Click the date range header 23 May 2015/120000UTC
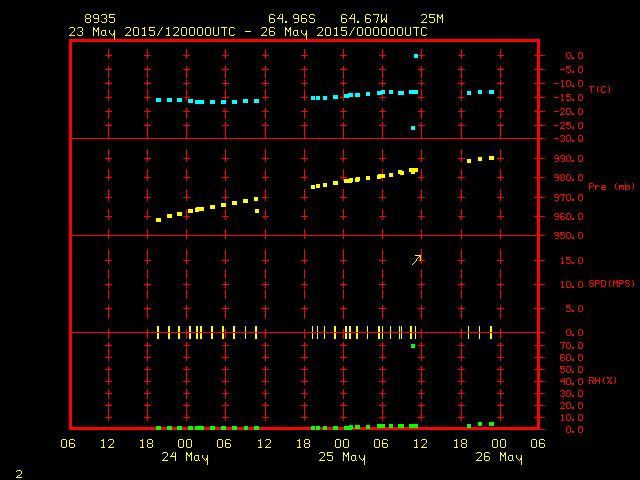This screenshot has height=480, width=640. [x=152, y=32]
